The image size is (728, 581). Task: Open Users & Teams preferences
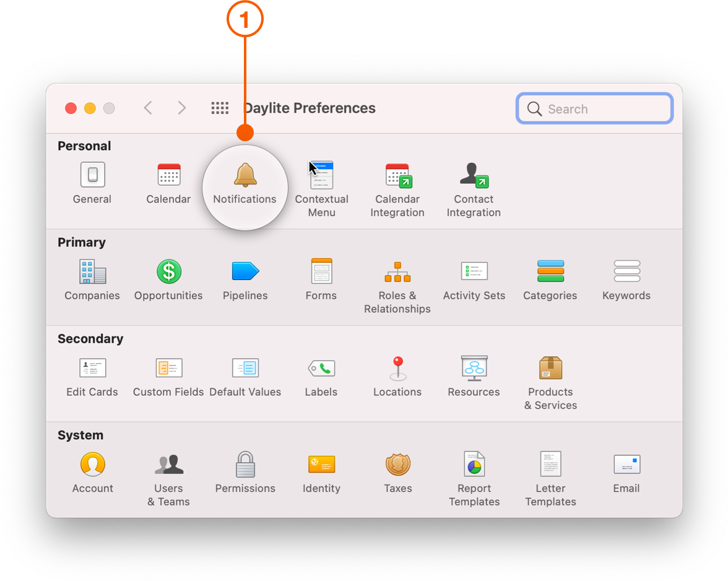click(x=168, y=479)
